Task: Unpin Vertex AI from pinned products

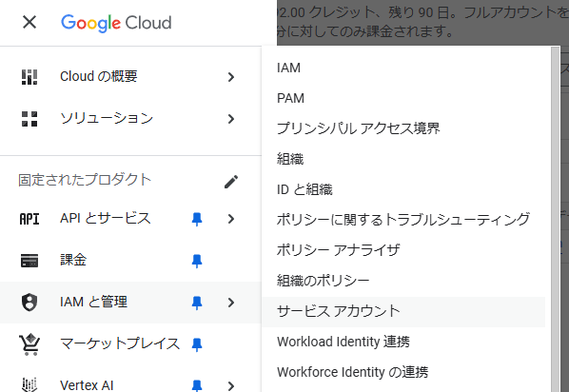Action: click(x=197, y=385)
